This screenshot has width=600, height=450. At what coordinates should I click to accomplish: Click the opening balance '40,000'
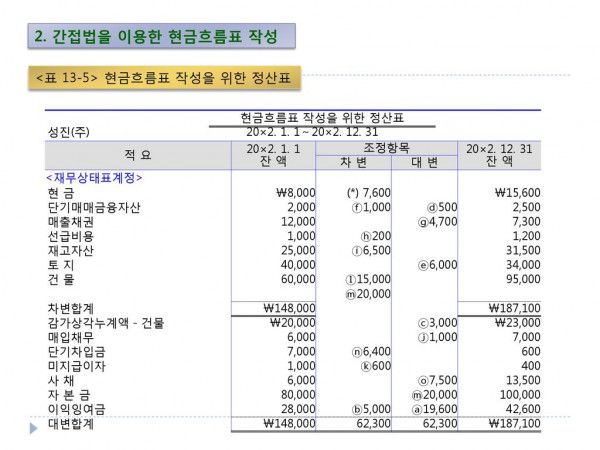point(298,265)
